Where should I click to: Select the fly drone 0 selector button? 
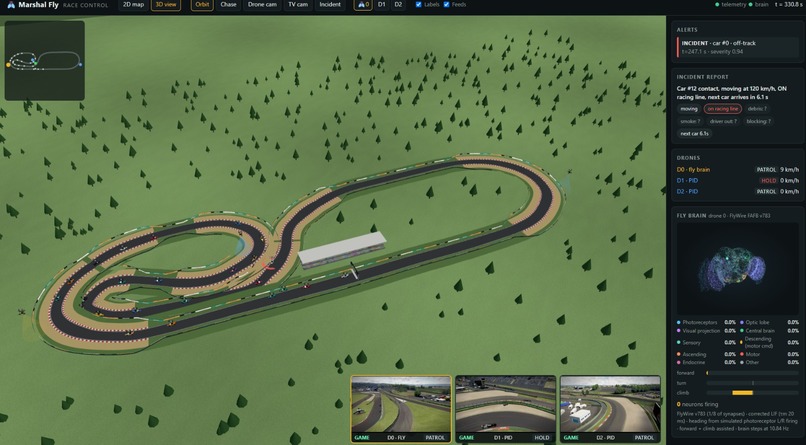[363, 5]
